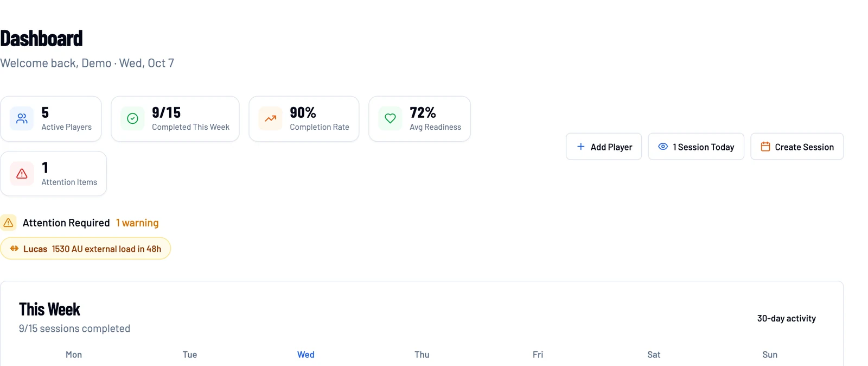The image size is (868, 366).
Task: Click the 90% Completion Rate value
Action: pos(303,112)
